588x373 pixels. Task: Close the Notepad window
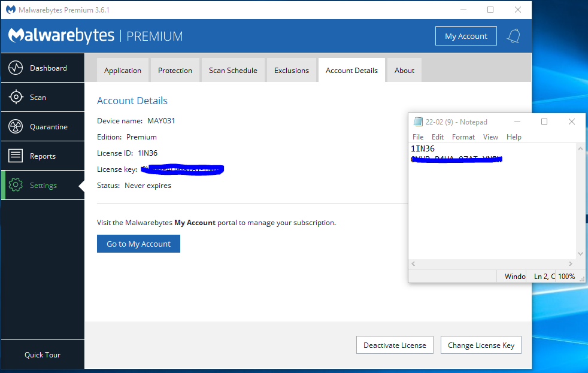(571, 122)
